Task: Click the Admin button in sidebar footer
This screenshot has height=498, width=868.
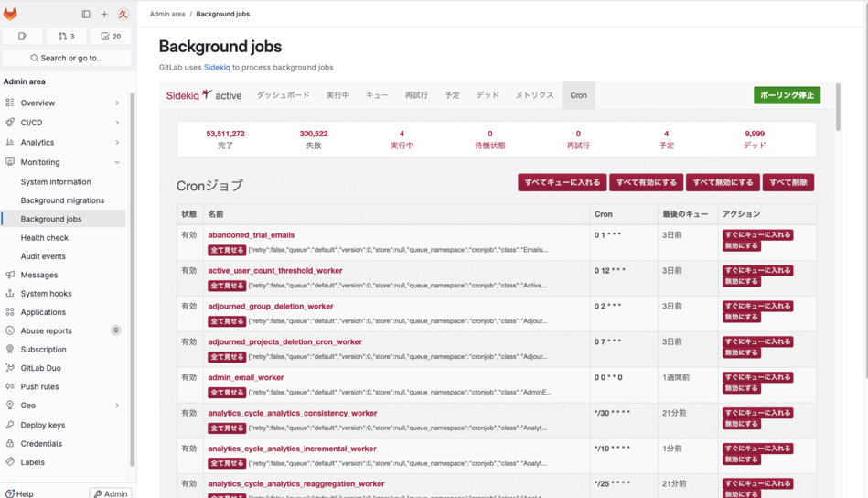Action: click(x=110, y=493)
